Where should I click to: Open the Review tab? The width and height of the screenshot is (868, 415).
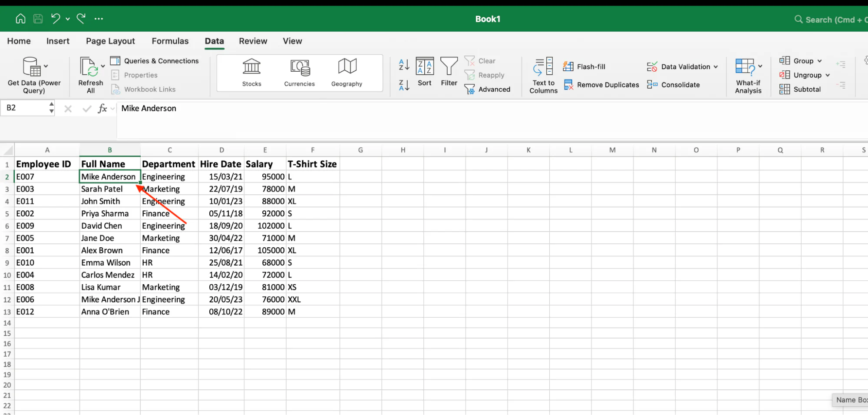tap(253, 41)
